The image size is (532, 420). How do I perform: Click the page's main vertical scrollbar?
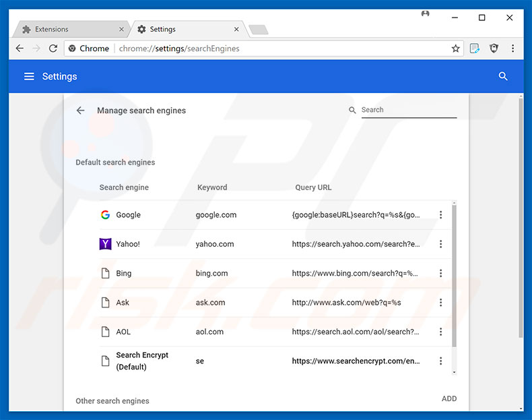point(521,217)
